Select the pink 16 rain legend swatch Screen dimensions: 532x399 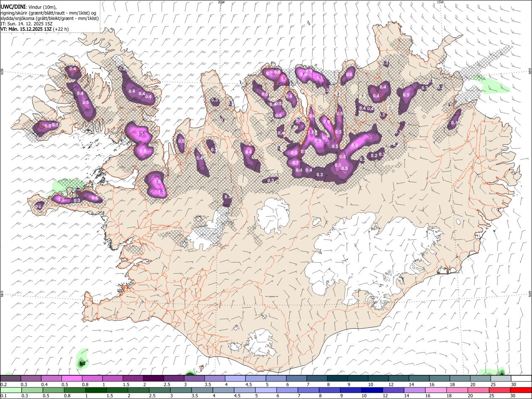(x=436, y=390)
